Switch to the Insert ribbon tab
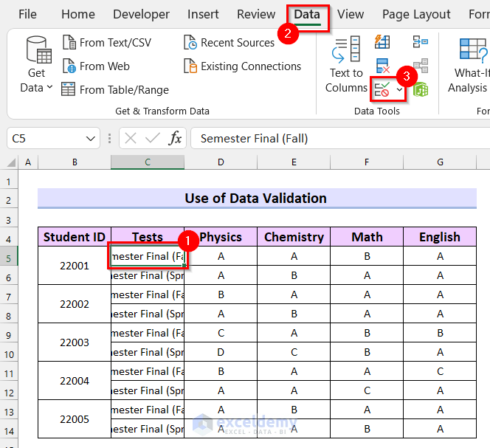The image size is (490, 448). click(x=202, y=14)
